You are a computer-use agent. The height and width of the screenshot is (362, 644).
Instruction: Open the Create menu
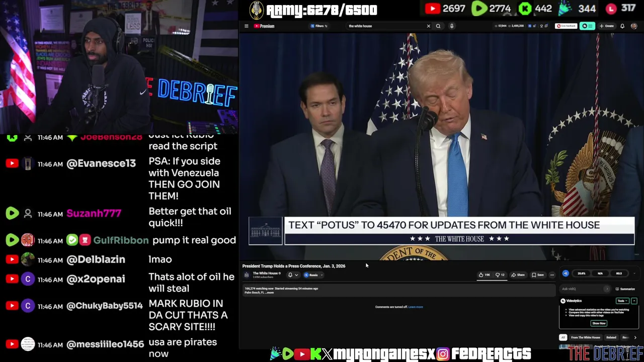pyautogui.click(x=606, y=26)
